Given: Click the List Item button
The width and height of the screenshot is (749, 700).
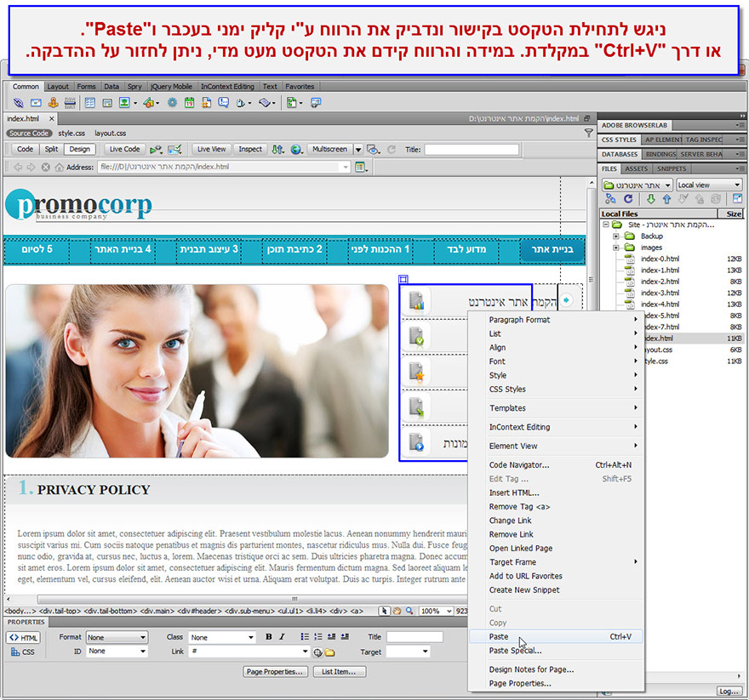Looking at the screenshot, I should [339, 672].
